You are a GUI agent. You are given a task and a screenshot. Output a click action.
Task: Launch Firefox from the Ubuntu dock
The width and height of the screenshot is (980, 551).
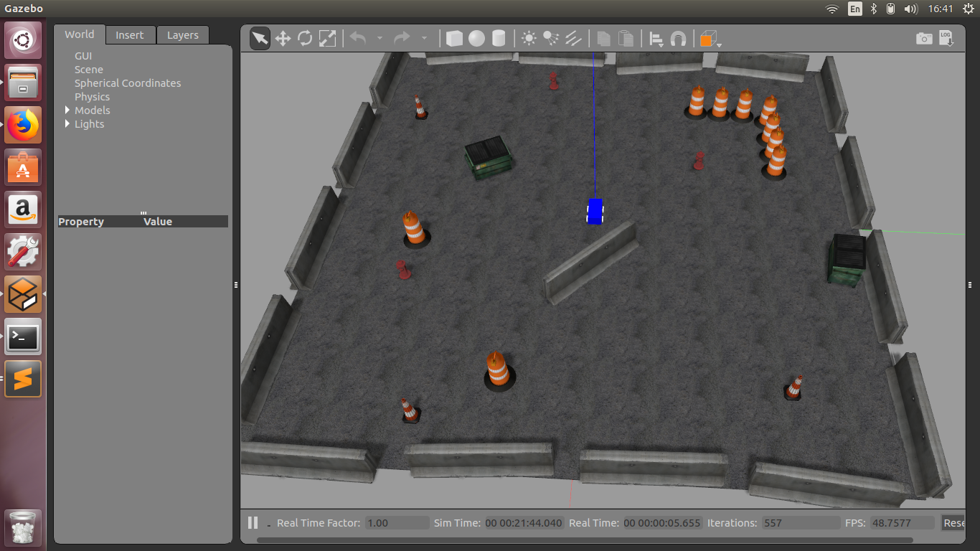coord(22,124)
